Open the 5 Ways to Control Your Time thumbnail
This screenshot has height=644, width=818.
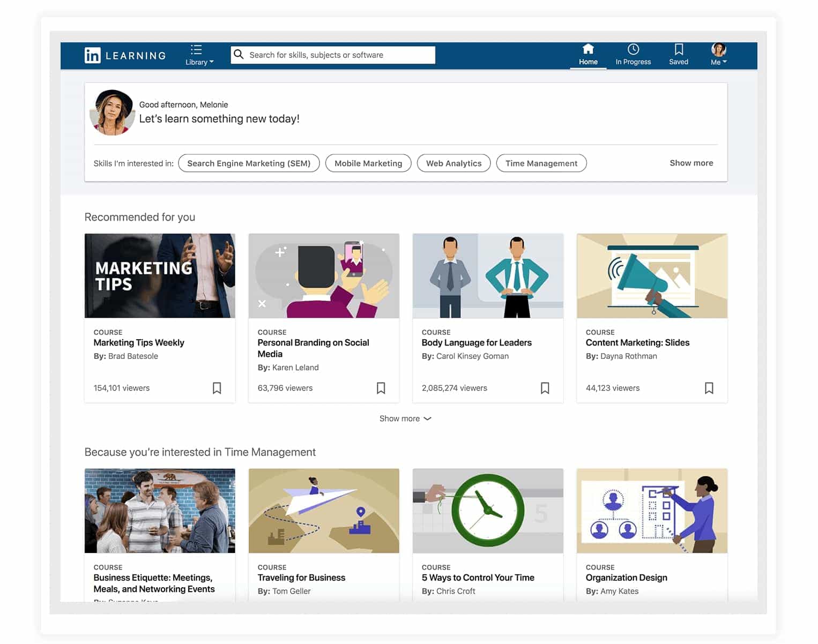tap(487, 510)
